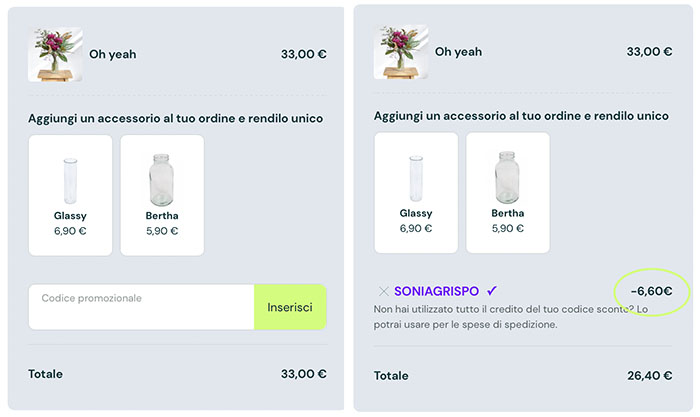700x417 pixels.
Task: Remove the SONIAGRISPO promo code with the X icon
Action: [x=384, y=291]
